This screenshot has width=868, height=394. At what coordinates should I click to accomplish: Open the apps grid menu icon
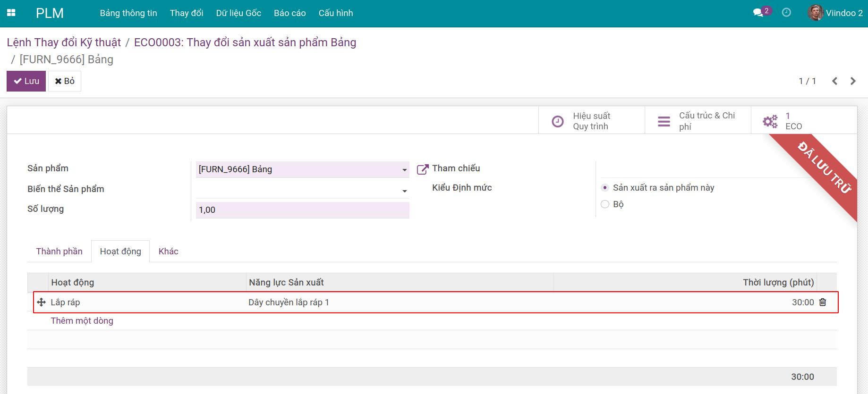tap(11, 13)
